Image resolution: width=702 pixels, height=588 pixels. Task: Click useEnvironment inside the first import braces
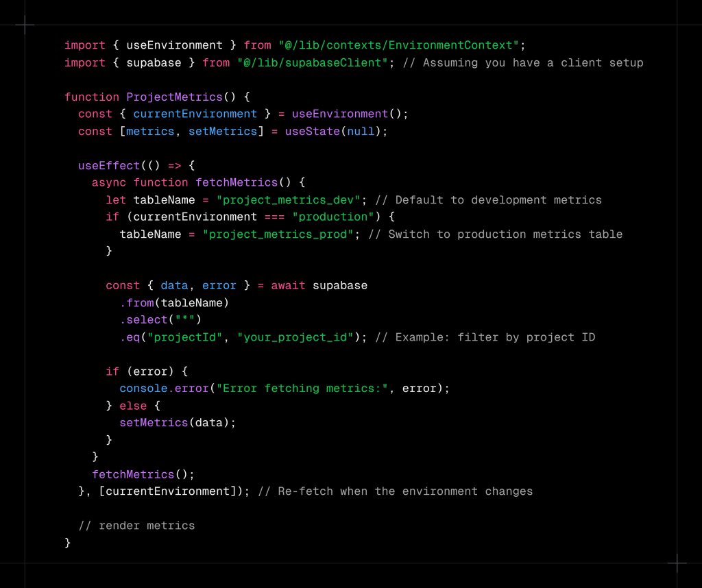click(x=174, y=45)
